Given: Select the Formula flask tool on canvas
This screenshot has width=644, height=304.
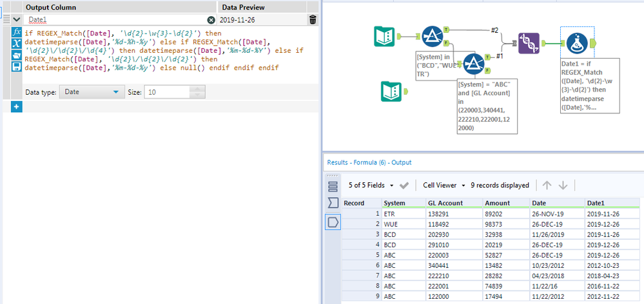Looking at the screenshot, I should pos(576,43).
